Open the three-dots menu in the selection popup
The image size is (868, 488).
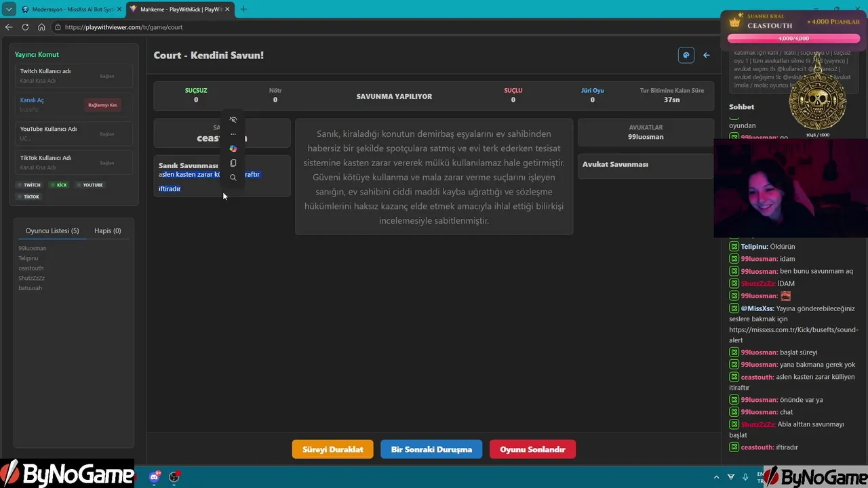(x=233, y=134)
